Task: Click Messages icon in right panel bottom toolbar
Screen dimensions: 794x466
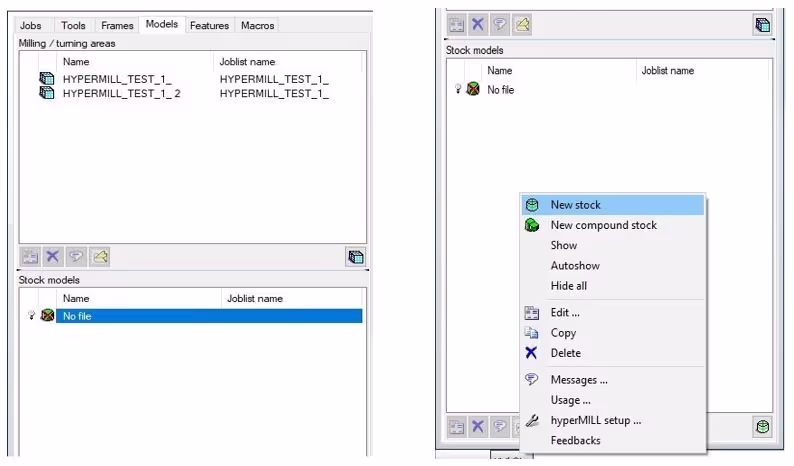Action: coord(500,426)
